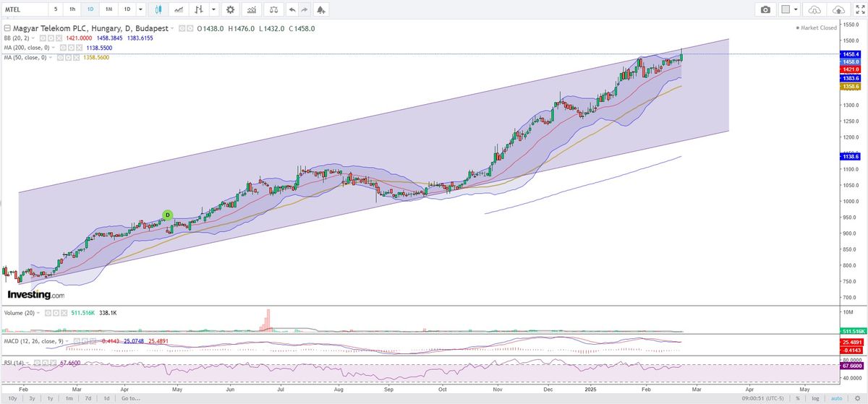Undo the last chart action
Viewport: 868px width, 404px height.
(292, 9)
